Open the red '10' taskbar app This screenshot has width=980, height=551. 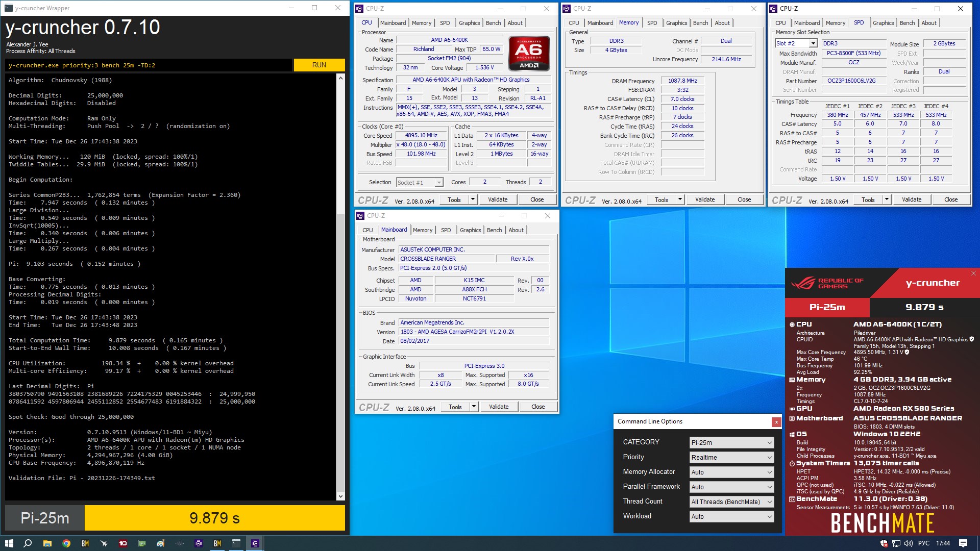point(123,543)
